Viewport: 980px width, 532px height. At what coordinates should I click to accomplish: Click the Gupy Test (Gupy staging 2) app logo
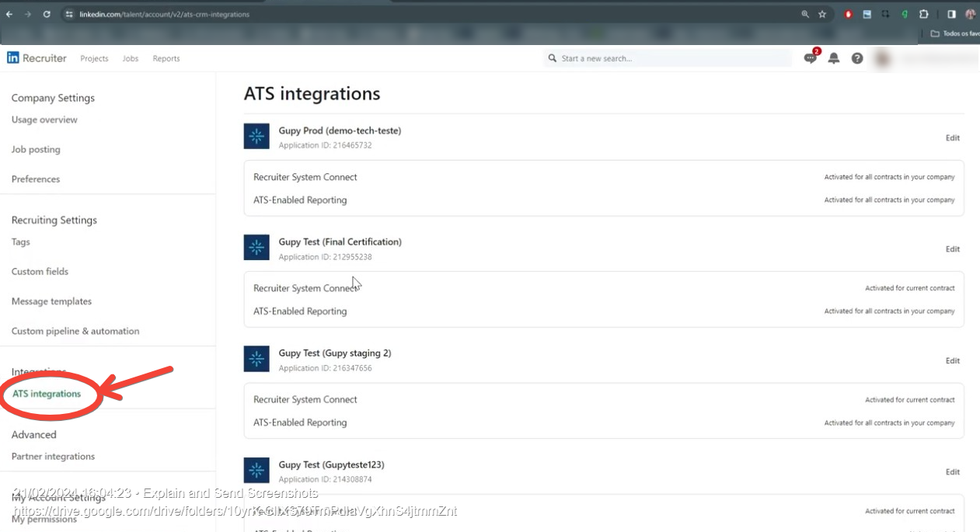click(256, 359)
